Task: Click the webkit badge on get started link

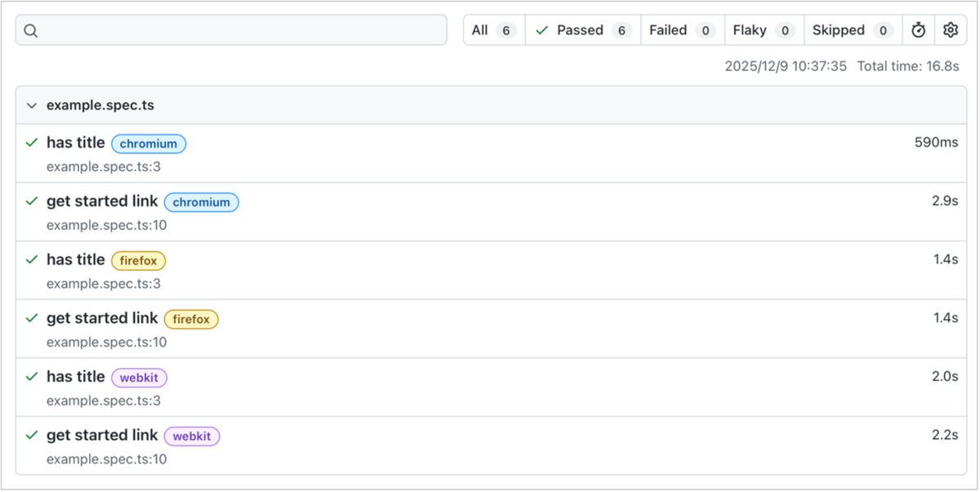Action: (x=192, y=437)
